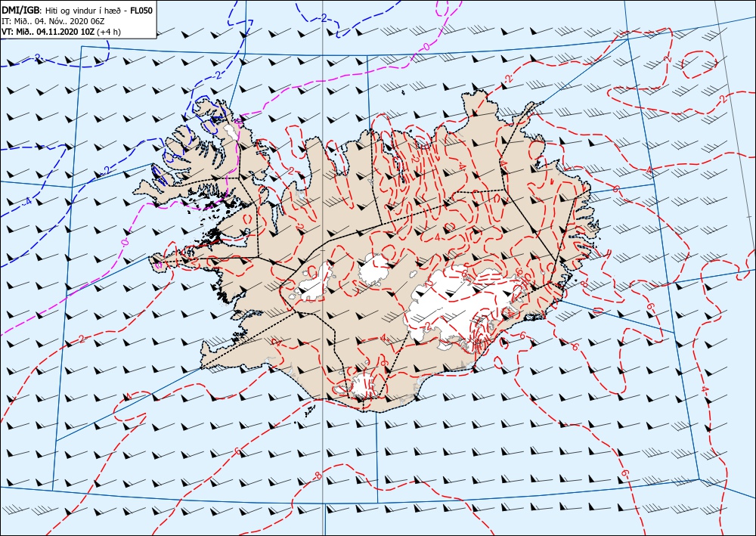This screenshot has height=536, width=756.
Task: Click the red -8 contour label south of Iceland
Action: click(316, 476)
